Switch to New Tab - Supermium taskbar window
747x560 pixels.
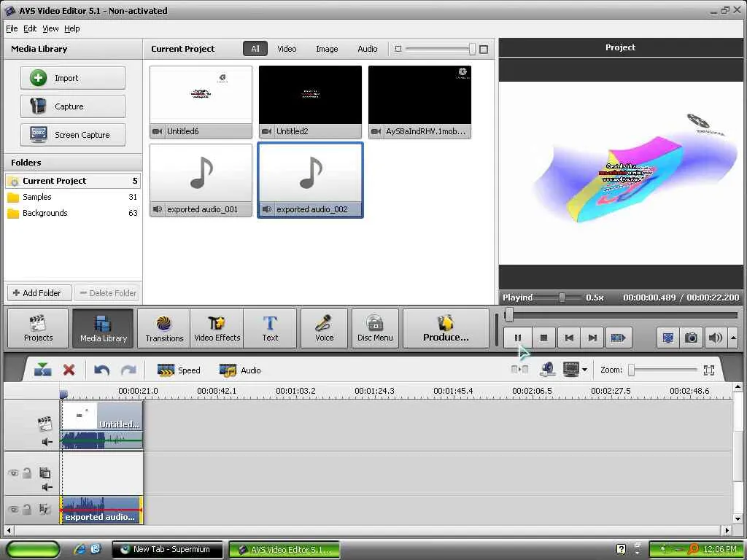point(168,550)
